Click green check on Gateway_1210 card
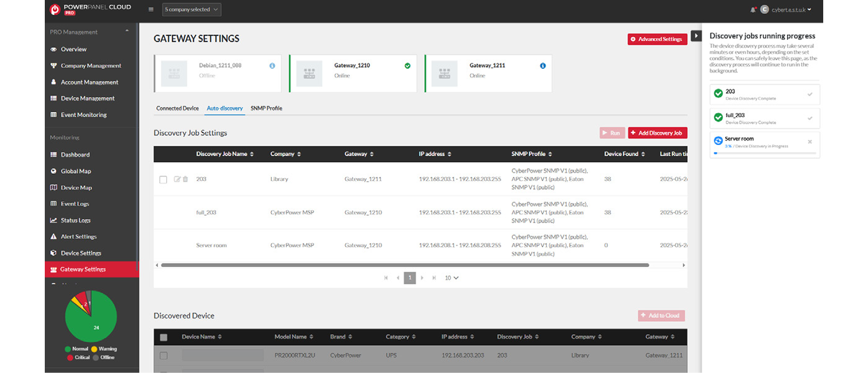This screenshot has height=373, width=868. 407,66
